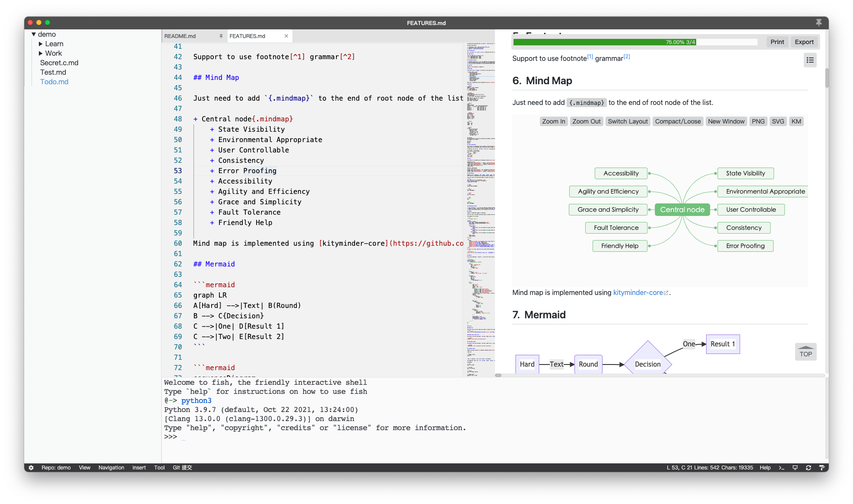Select the FEATURES.md tab

pyautogui.click(x=248, y=35)
